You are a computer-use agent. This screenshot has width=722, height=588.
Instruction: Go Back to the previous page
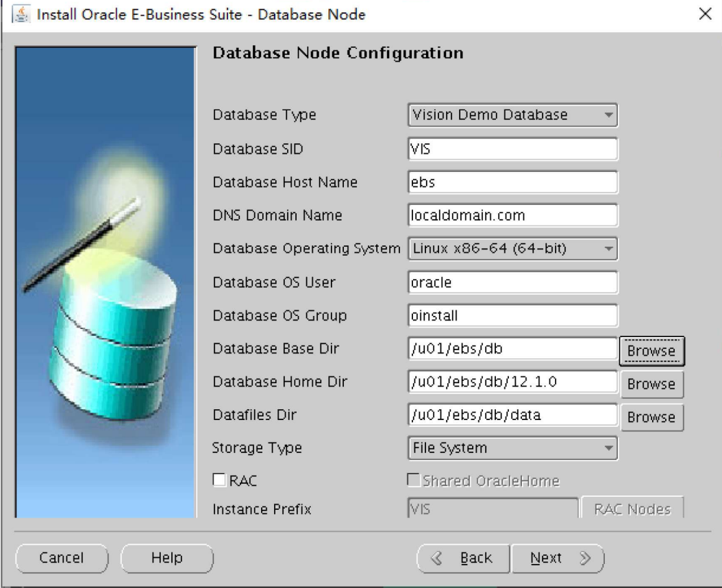pyautogui.click(x=463, y=558)
